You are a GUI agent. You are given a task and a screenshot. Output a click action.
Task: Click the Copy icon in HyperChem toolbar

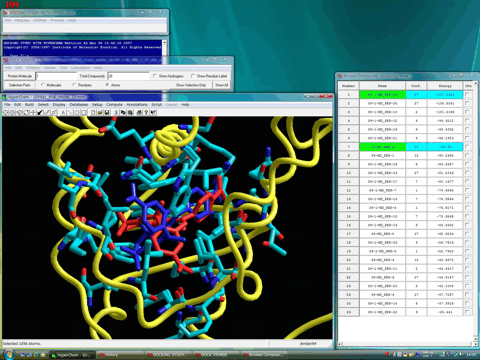click(123, 112)
